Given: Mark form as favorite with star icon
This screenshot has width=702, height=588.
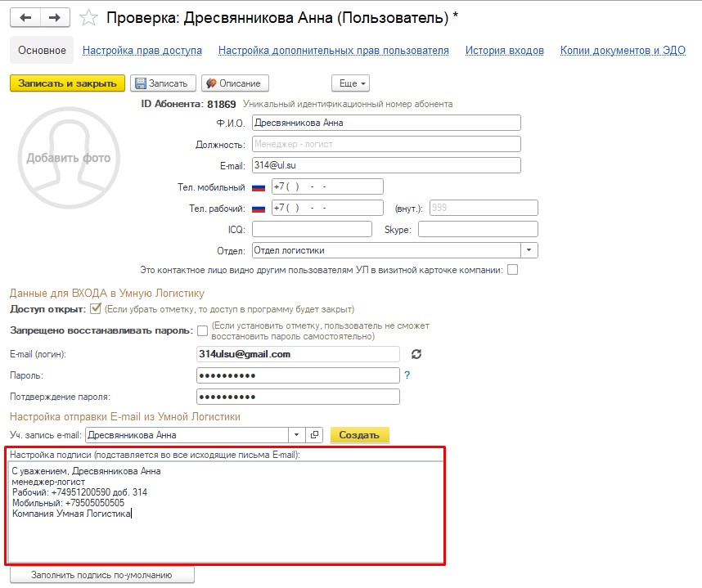Looking at the screenshot, I should click(x=88, y=18).
